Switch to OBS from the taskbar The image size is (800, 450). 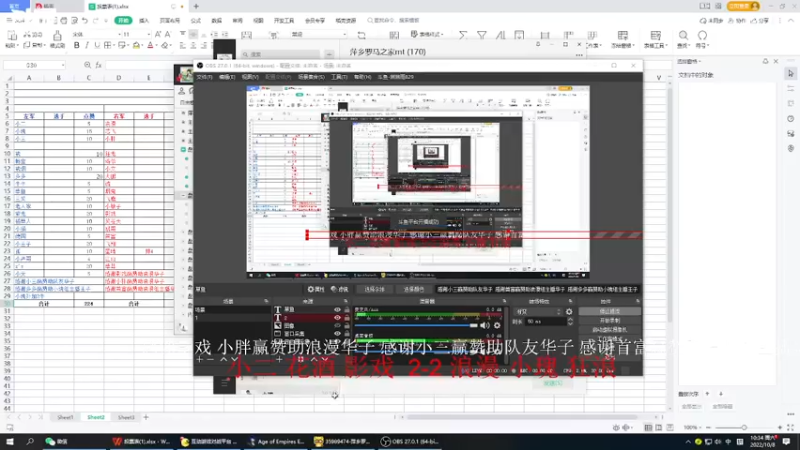point(409,441)
